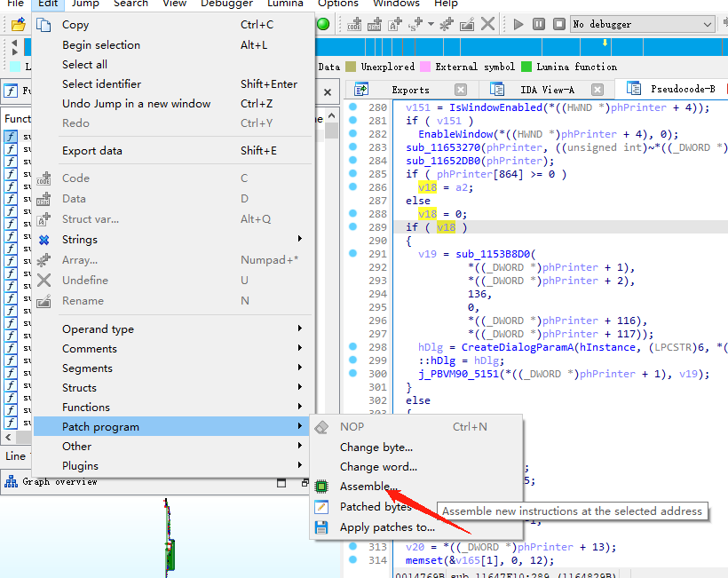Click the green circle toolbar icon
The height and width of the screenshot is (578, 728).
coord(323,24)
